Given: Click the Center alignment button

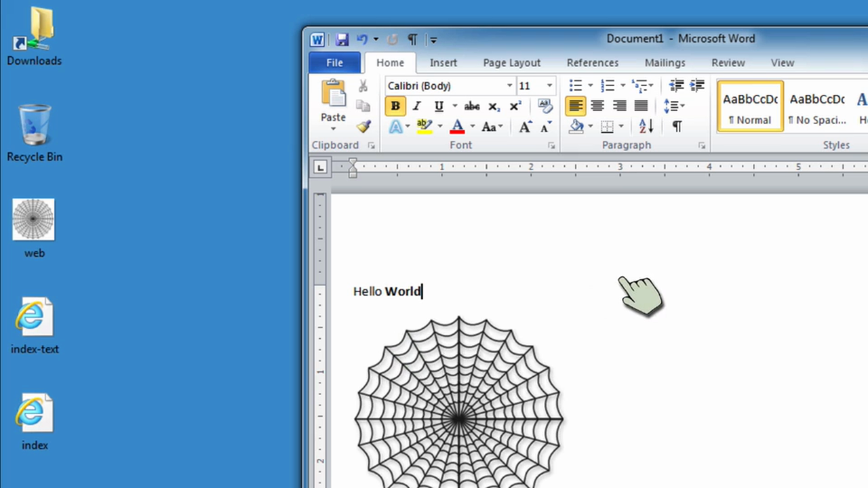Looking at the screenshot, I should [597, 106].
